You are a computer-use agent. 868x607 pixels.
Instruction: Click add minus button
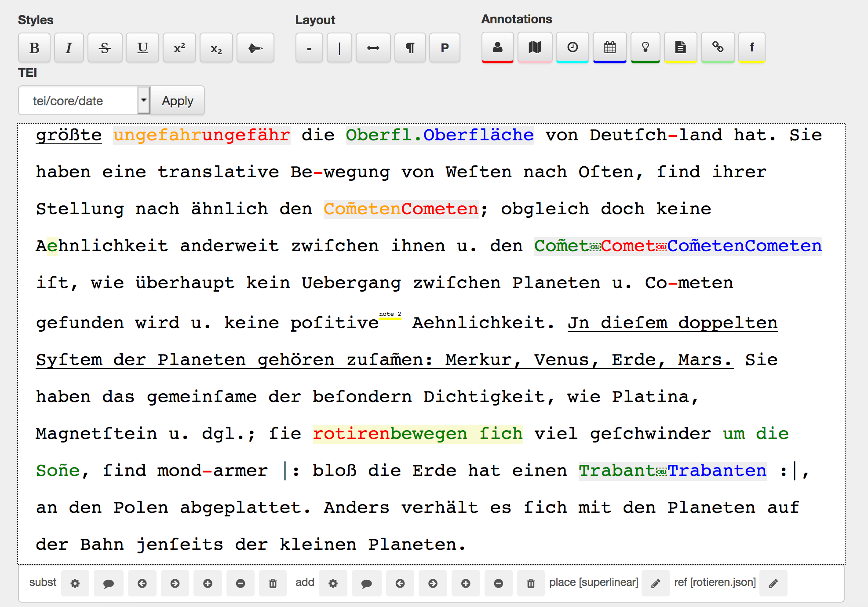tap(499, 583)
